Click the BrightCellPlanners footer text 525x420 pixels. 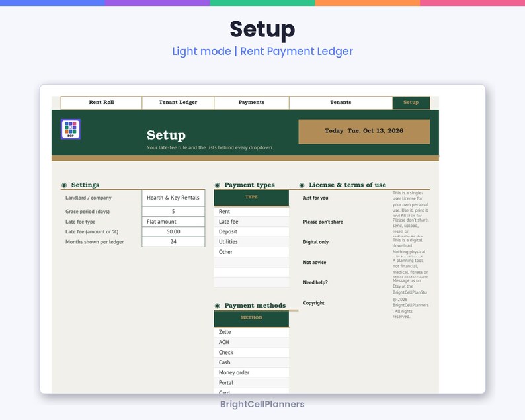point(262,404)
